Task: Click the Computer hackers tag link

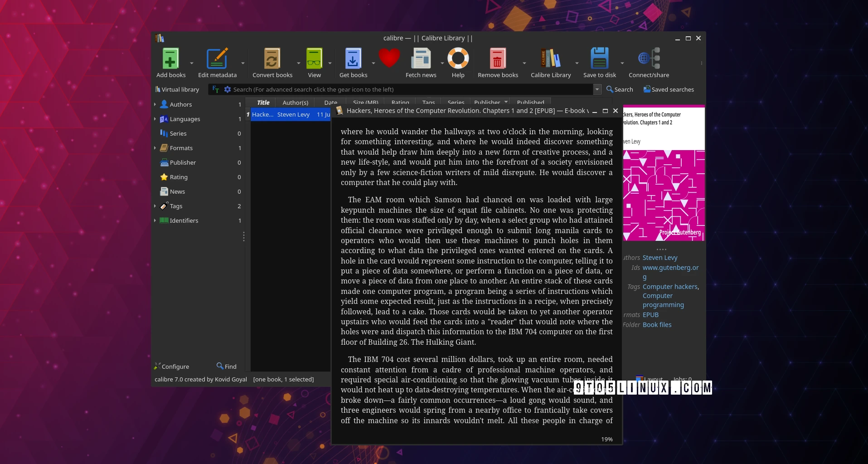Action: [670, 287]
